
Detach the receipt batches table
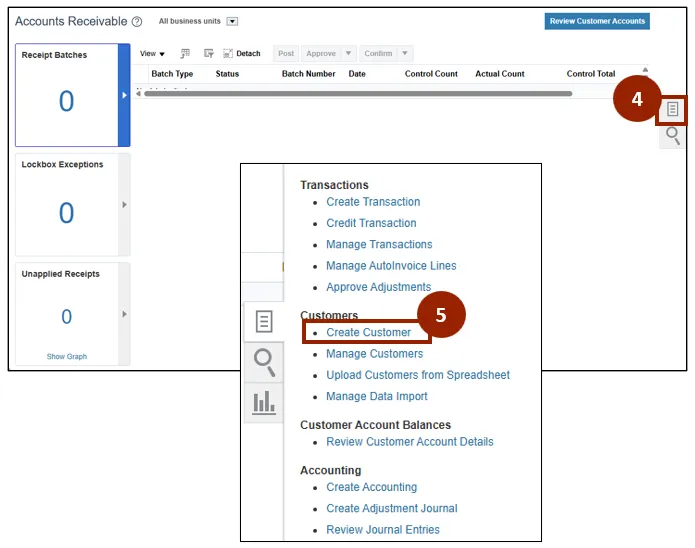[x=242, y=54]
